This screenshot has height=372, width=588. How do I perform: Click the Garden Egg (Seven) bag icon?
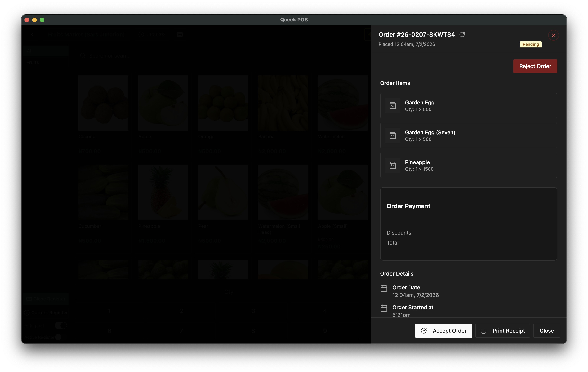point(393,135)
